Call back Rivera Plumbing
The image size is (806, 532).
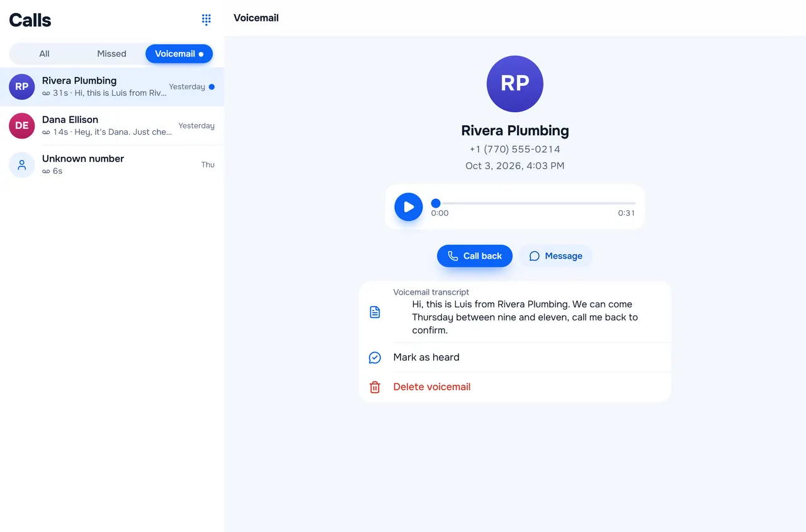pyautogui.click(x=475, y=256)
